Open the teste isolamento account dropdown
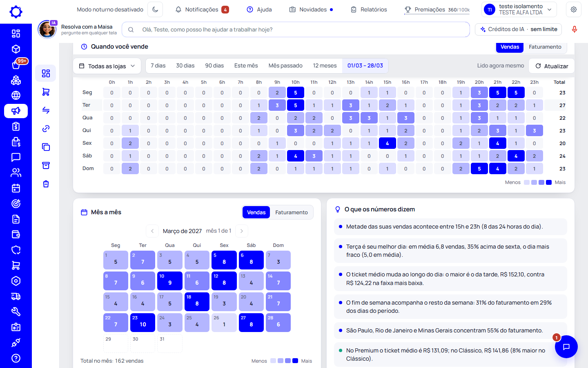Screen dimensions: 588x368 click(519, 9)
